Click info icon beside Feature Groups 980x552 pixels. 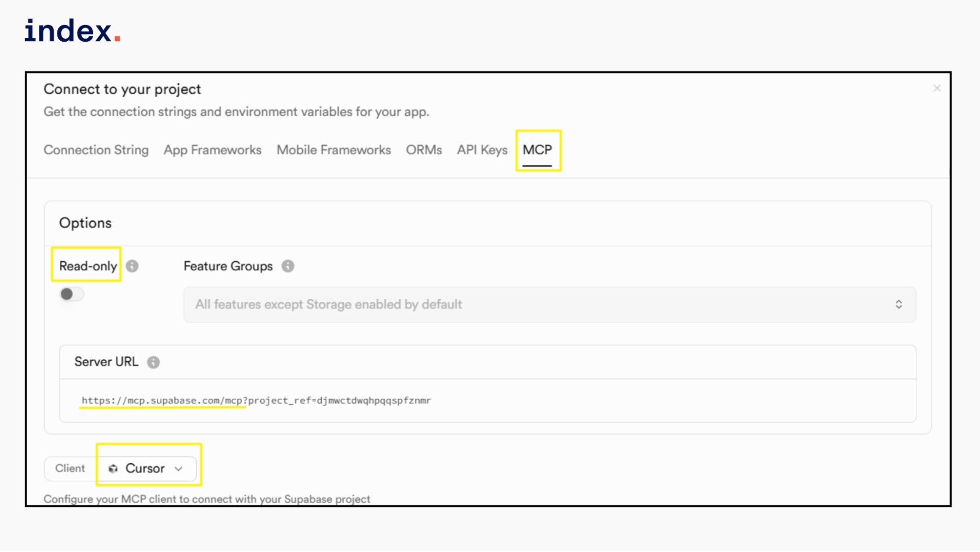pos(288,266)
